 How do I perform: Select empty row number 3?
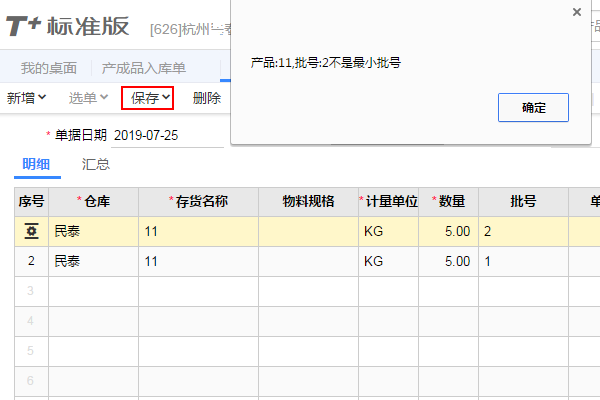(31, 291)
